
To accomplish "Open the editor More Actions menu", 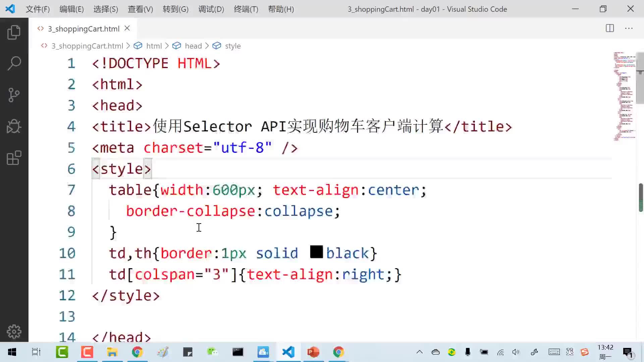I will [x=629, y=28].
